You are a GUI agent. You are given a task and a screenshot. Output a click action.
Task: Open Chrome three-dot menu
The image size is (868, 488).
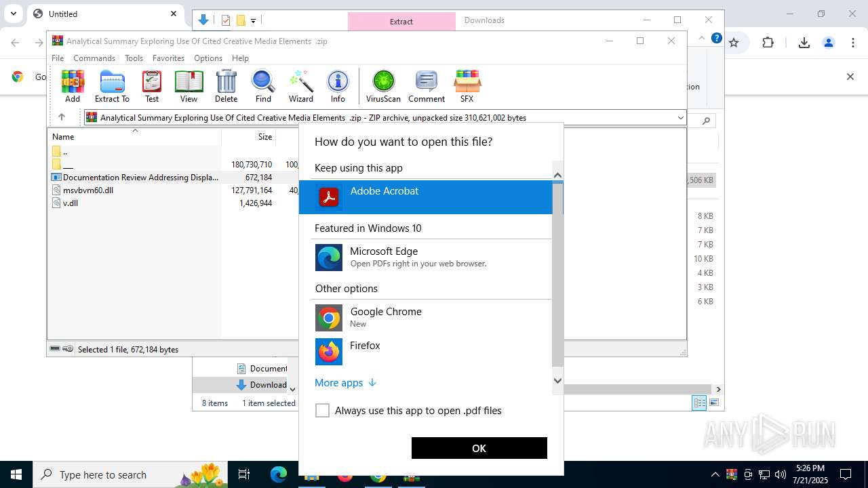tap(853, 43)
